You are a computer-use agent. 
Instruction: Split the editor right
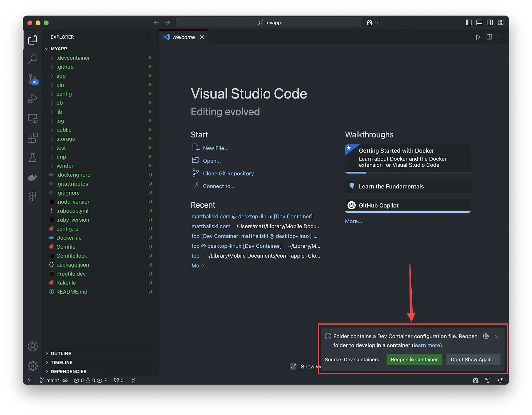pos(489,37)
